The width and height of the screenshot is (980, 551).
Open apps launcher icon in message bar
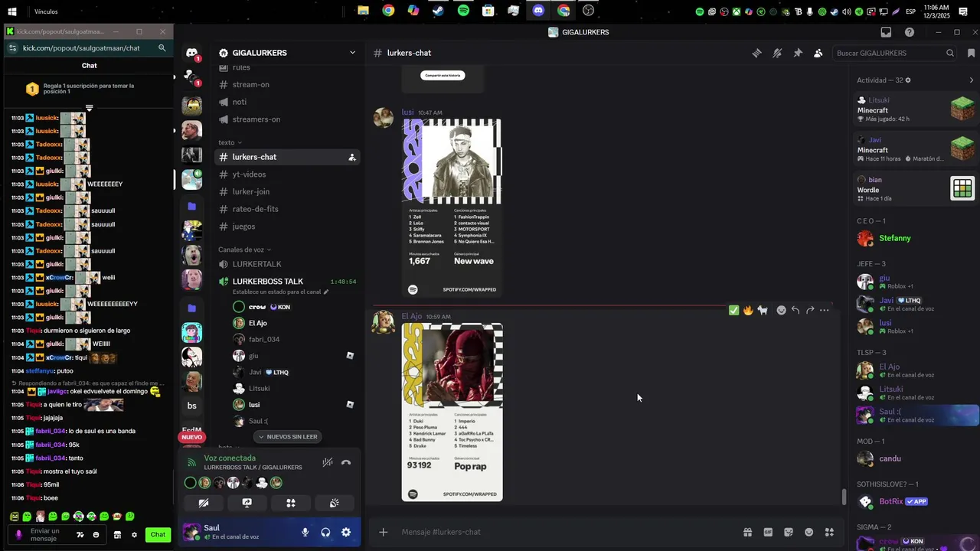[x=829, y=532]
